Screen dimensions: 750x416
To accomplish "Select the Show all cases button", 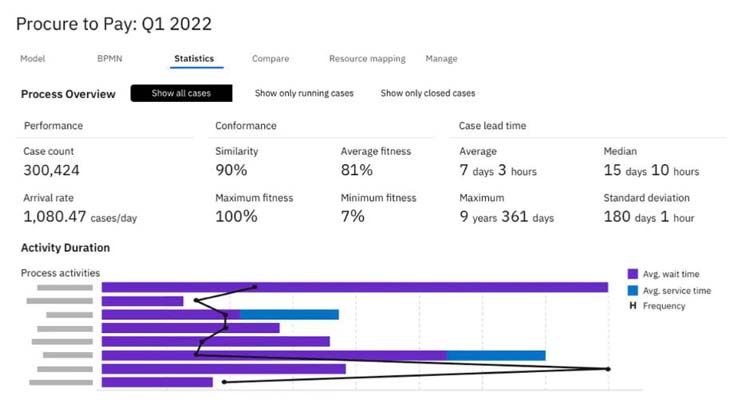I will (x=181, y=93).
